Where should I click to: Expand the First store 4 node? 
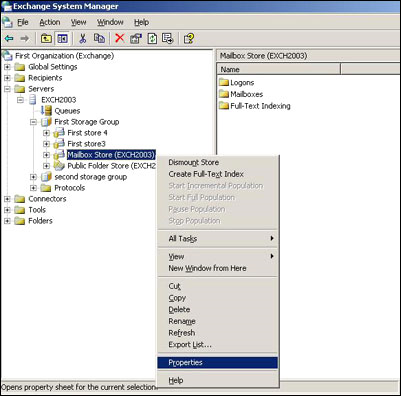click(x=46, y=133)
